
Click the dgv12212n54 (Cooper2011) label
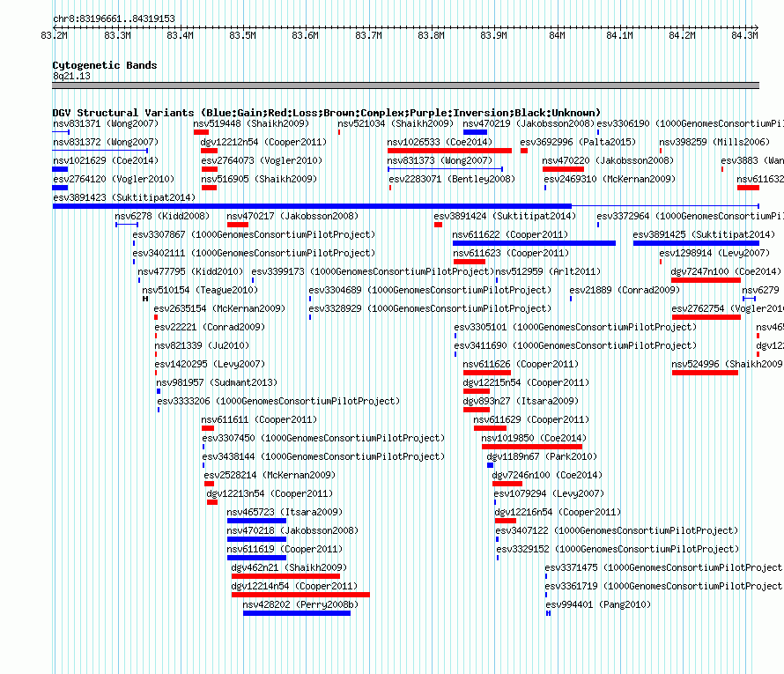click(x=263, y=142)
